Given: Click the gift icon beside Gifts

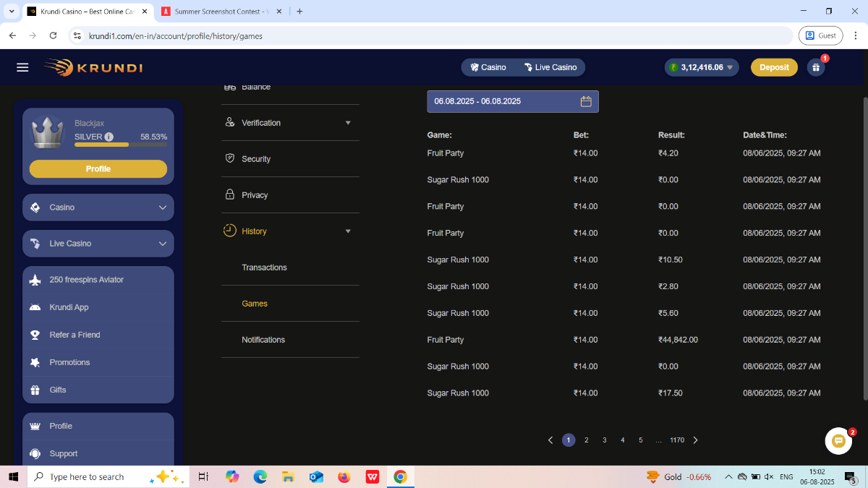Looking at the screenshot, I should 35,390.
